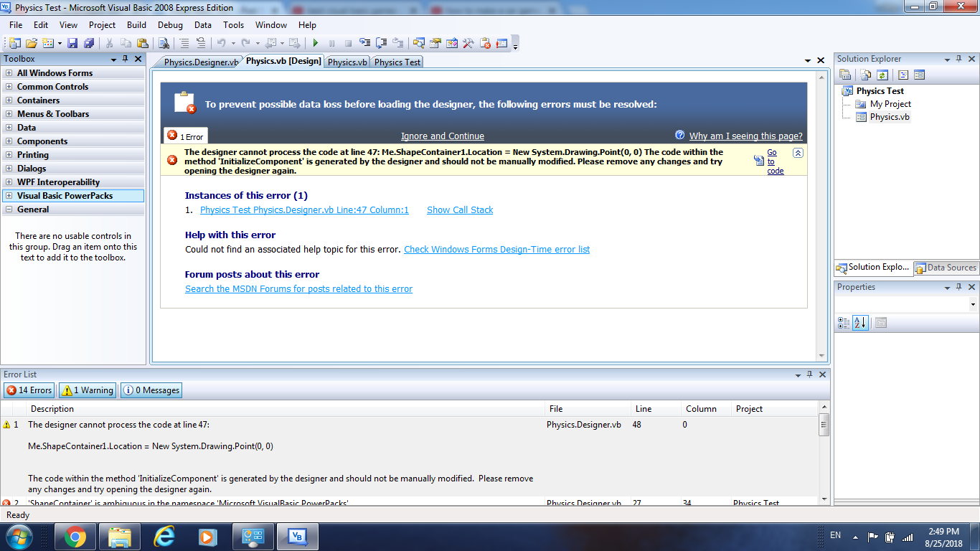Switch to the Physics Test tab
This screenshot has width=980, height=551.
[x=397, y=62]
